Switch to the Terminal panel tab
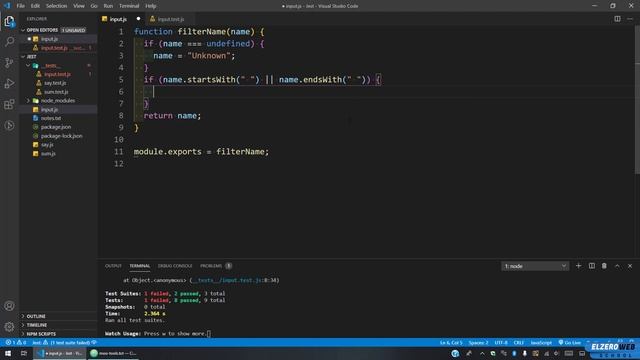 tap(140, 266)
